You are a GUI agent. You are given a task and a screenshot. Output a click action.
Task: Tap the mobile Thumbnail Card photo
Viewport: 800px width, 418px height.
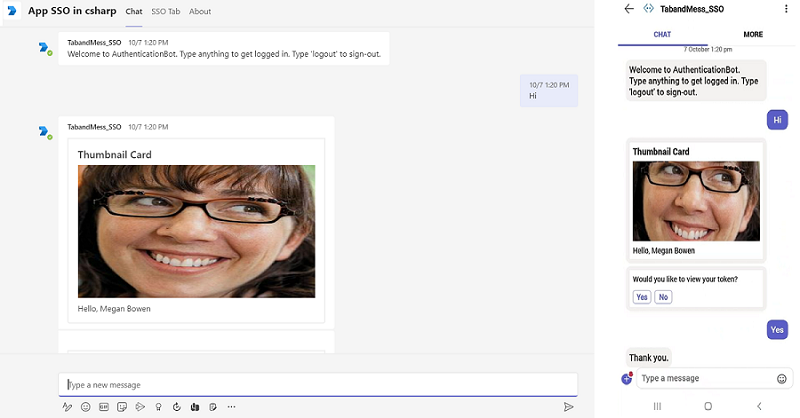tap(696, 201)
